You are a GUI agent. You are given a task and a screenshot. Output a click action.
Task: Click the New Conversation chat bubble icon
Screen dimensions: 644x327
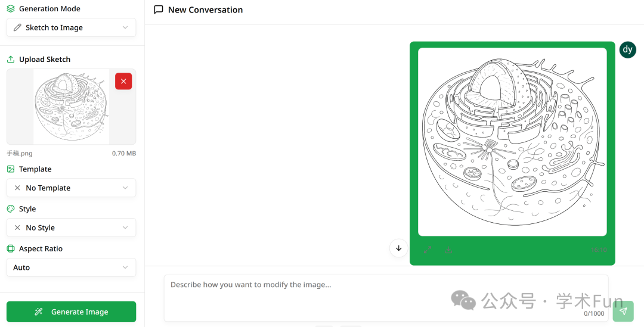pos(159,10)
